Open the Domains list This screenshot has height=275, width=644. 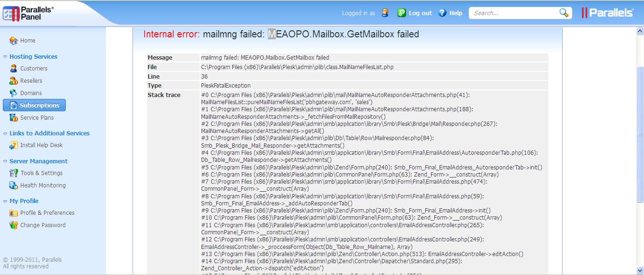(x=31, y=93)
